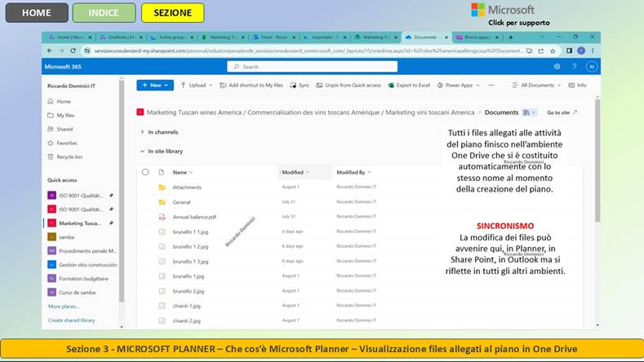
Task: Switch to the Email browser tab
Action: point(273,37)
